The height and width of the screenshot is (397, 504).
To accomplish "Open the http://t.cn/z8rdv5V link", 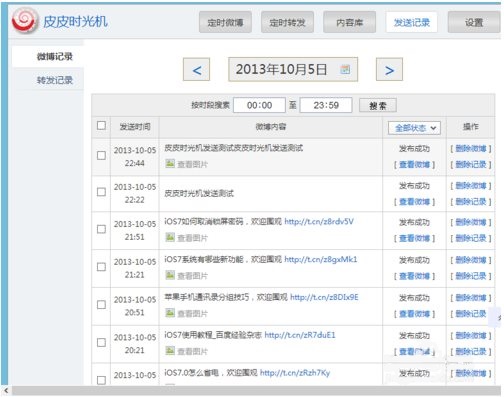I will (319, 222).
